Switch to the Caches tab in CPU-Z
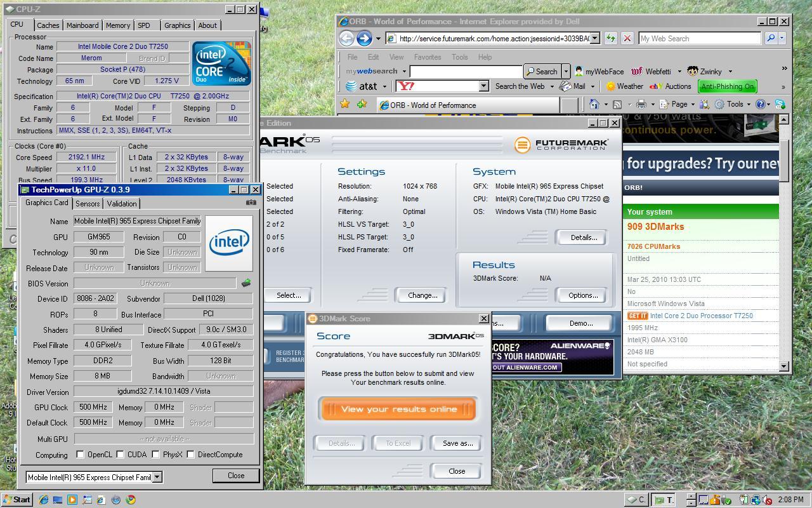The width and height of the screenshot is (812, 508). coord(48,25)
